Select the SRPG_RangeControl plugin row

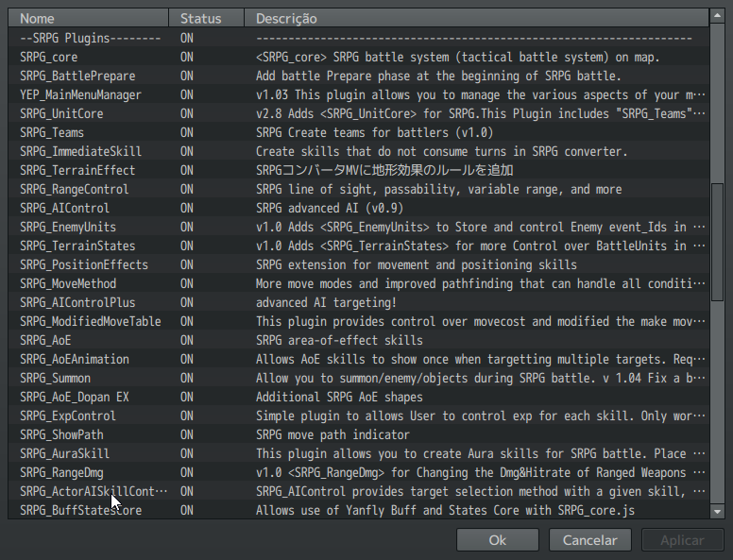point(359,189)
